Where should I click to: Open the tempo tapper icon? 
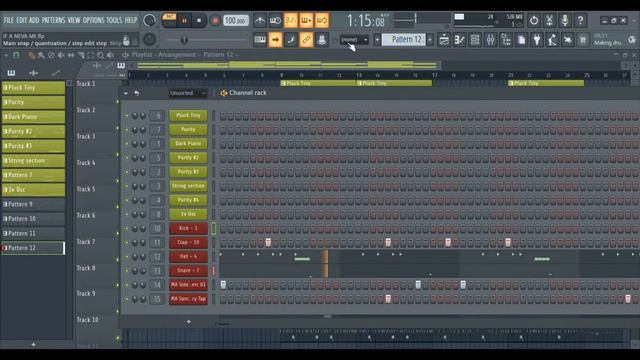click(553, 40)
